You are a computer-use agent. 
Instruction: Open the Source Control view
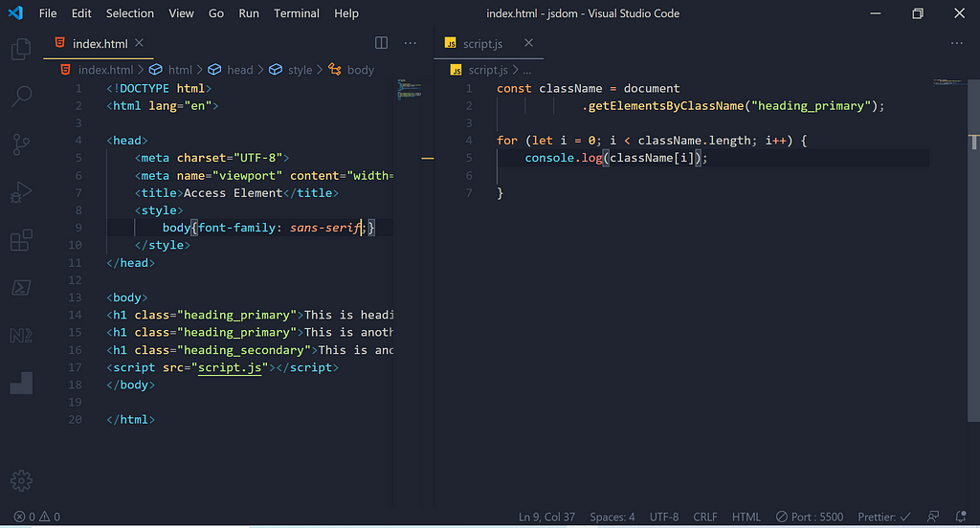(x=21, y=144)
